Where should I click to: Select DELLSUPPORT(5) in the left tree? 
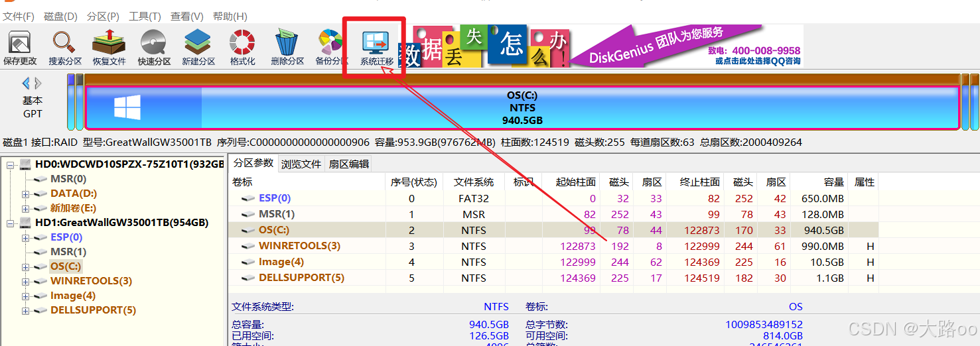click(93, 310)
